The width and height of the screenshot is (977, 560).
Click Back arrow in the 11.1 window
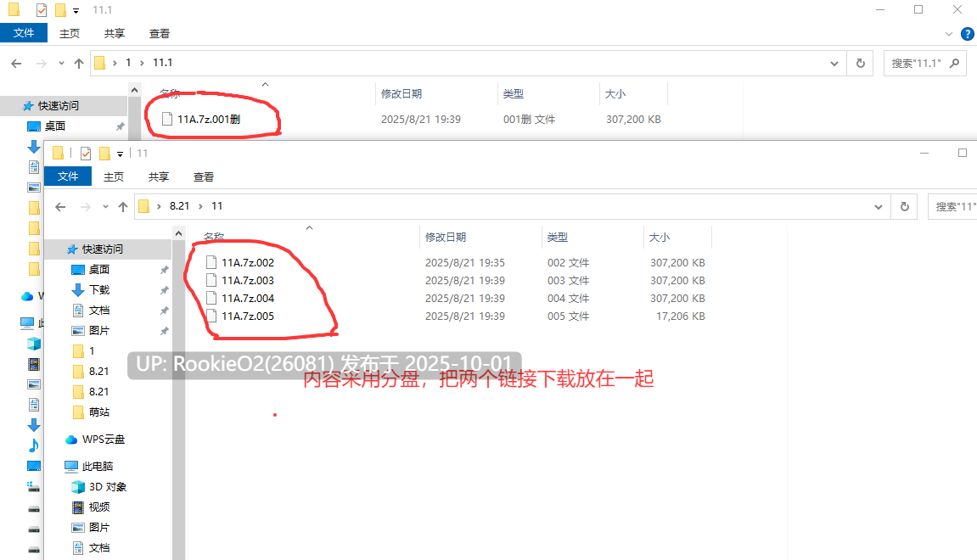[16, 63]
